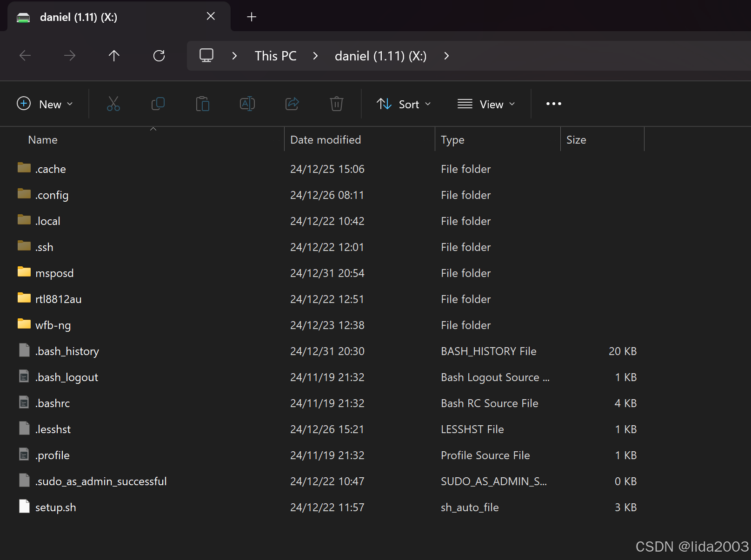Click the 24/12/23 12:38 date cell
The height and width of the screenshot is (560, 751).
pos(327,325)
